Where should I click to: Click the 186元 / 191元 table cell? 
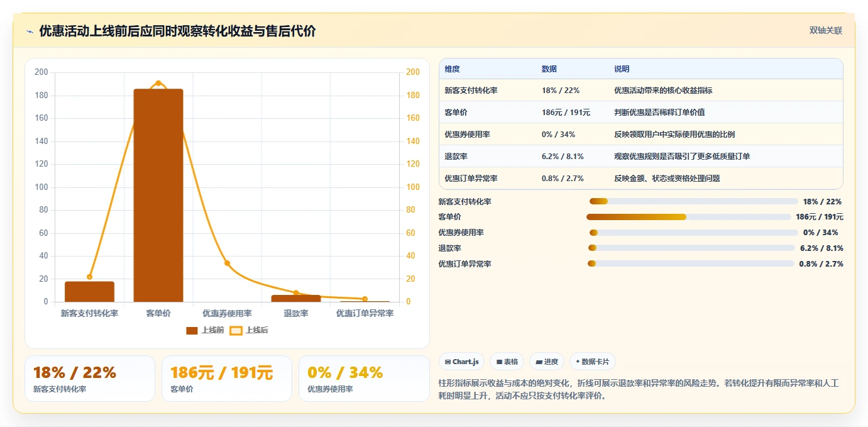[566, 113]
